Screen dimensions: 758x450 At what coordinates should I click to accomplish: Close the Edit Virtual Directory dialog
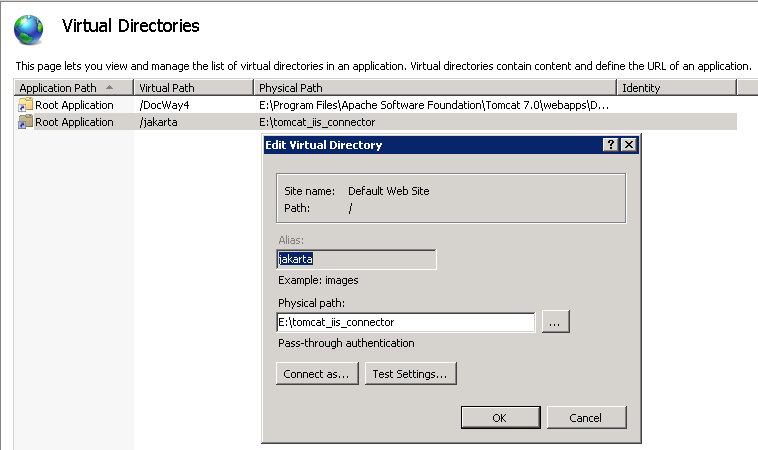point(628,145)
